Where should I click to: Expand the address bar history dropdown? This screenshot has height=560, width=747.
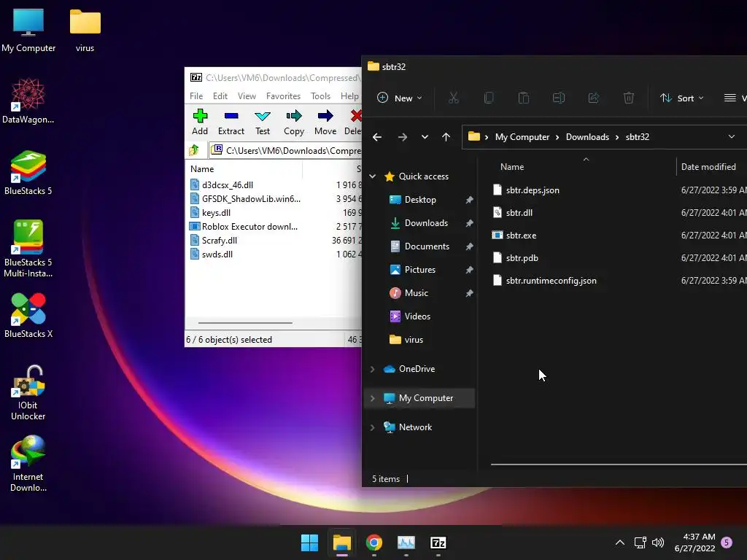tap(731, 137)
